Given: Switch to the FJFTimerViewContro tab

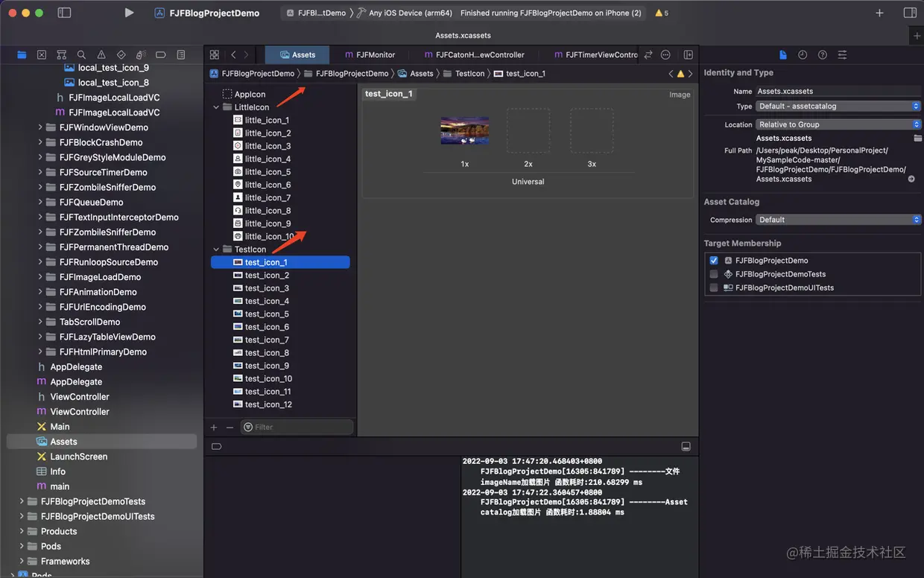Looking at the screenshot, I should pos(596,54).
